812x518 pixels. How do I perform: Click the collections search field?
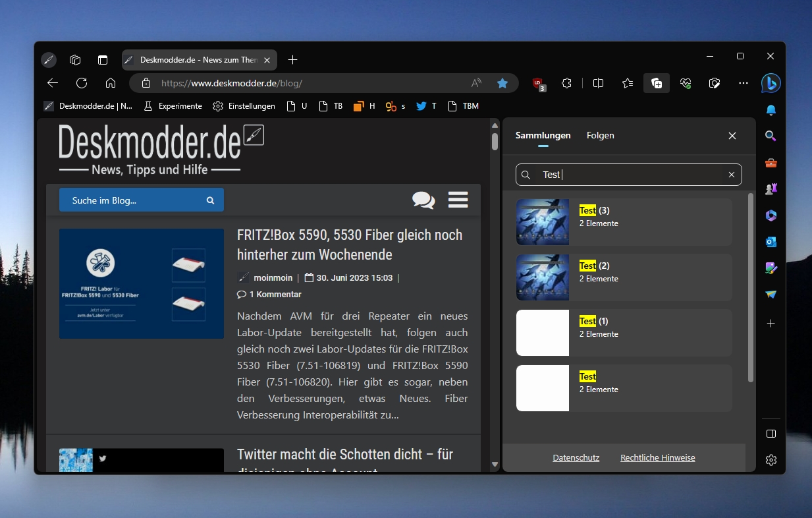pyautogui.click(x=628, y=175)
